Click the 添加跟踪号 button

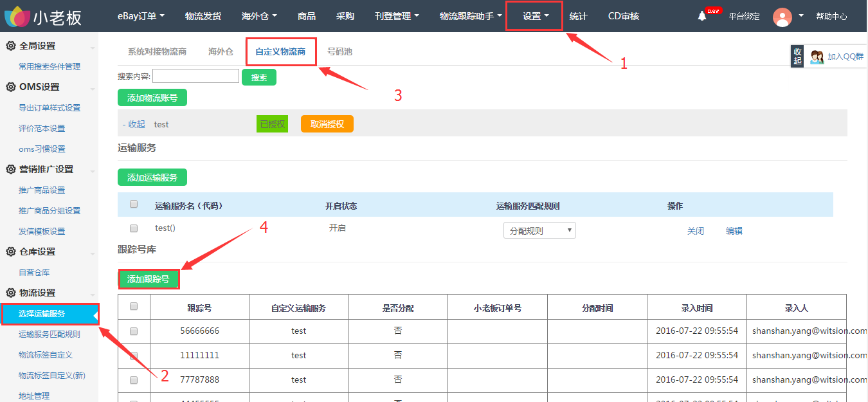pyautogui.click(x=149, y=279)
